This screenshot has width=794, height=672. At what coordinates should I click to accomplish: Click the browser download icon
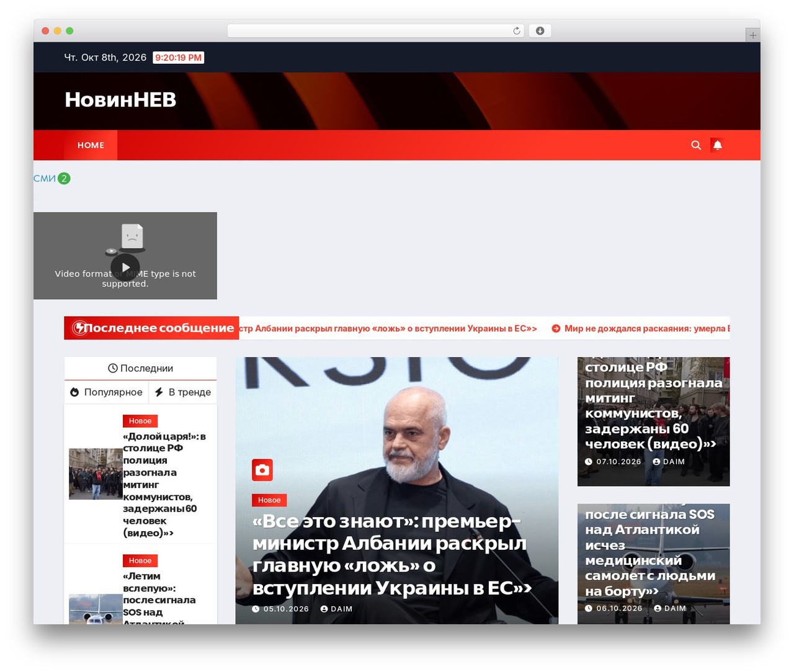point(540,31)
